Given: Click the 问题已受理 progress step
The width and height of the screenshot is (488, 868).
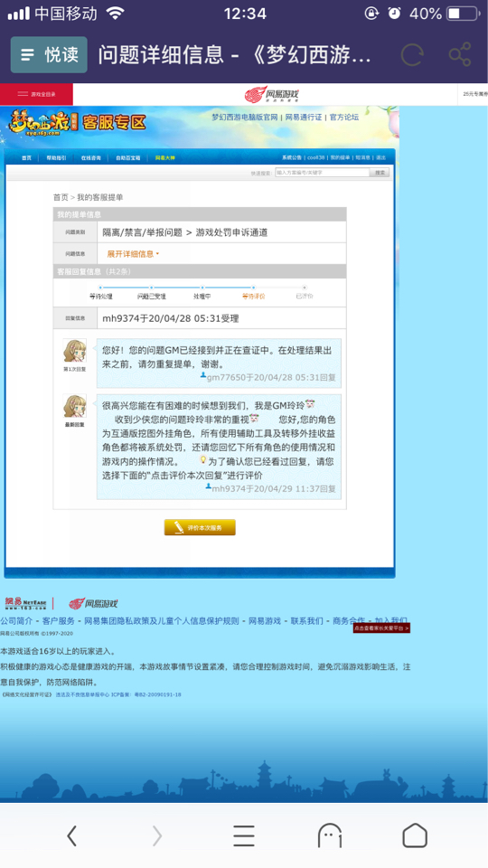Looking at the screenshot, I should 152,297.
